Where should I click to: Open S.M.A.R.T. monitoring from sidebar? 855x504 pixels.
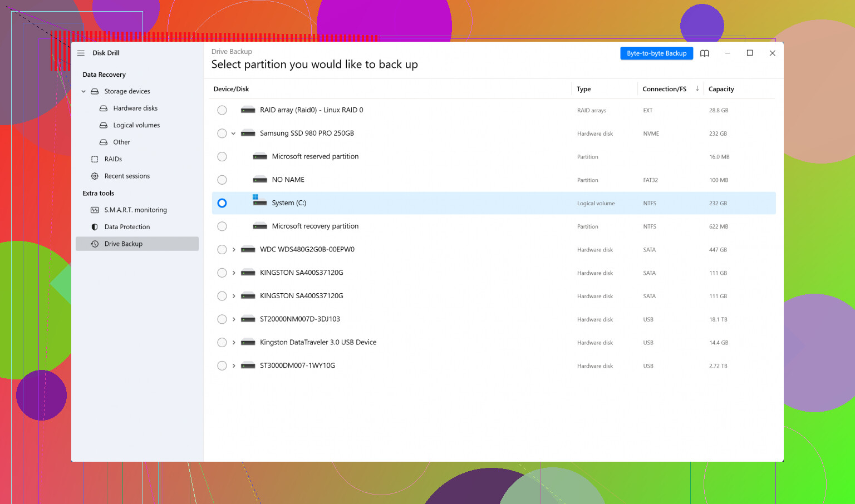[x=135, y=210]
